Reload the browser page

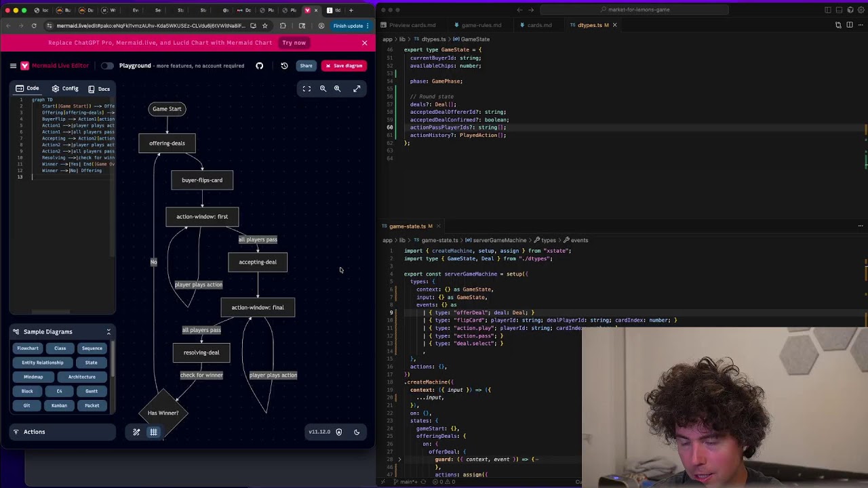[33, 26]
